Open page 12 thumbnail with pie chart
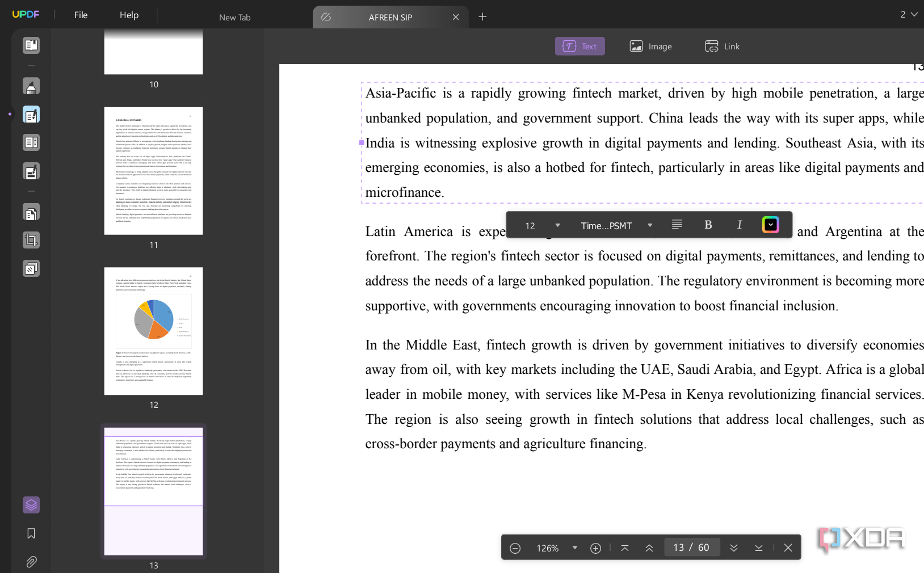924x573 pixels. (x=153, y=331)
